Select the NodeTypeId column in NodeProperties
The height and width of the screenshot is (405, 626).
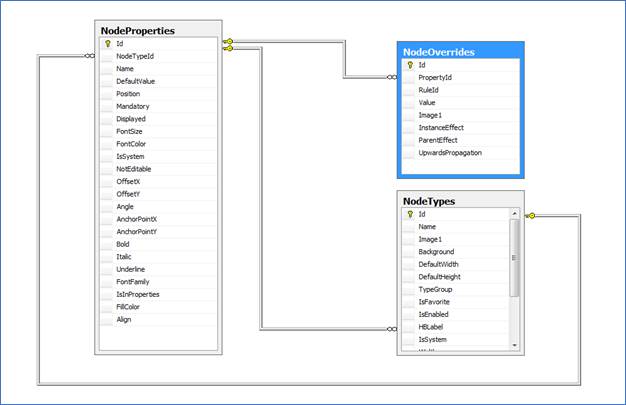[x=135, y=57]
